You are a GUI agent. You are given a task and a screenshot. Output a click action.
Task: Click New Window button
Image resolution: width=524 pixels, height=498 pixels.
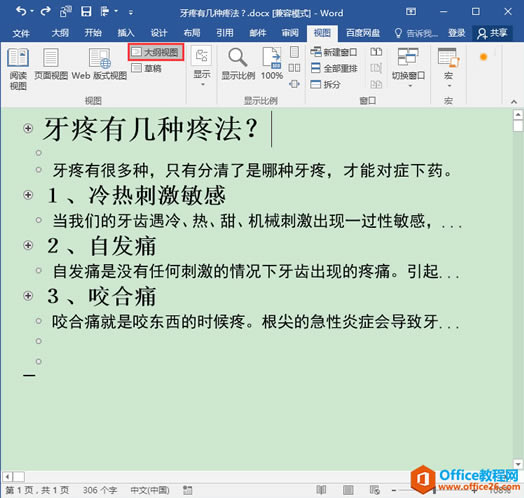click(334, 52)
